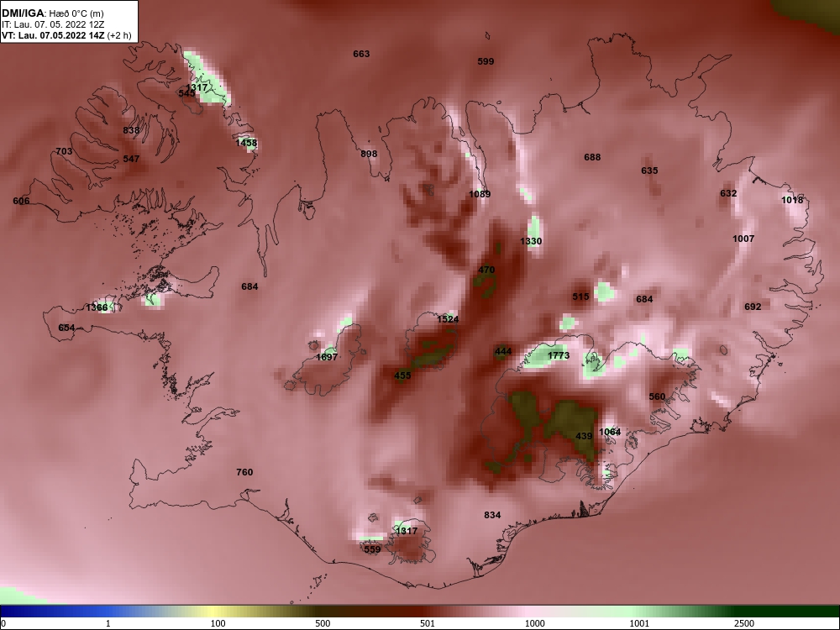Click the IT: Lau. 07. 05. 2022 12Z line
Screen dimensions: 840x630
(53, 24)
